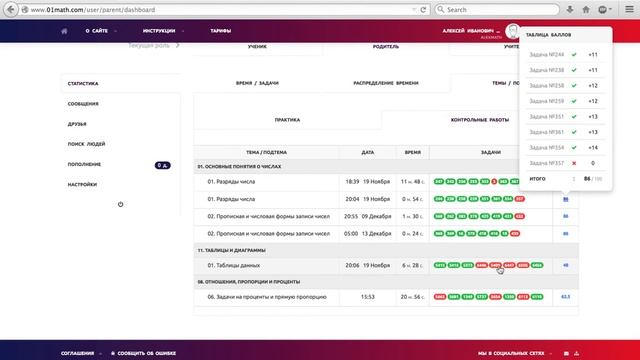Open СООБЩЕНИЯ in the sidebar

[x=83, y=104]
